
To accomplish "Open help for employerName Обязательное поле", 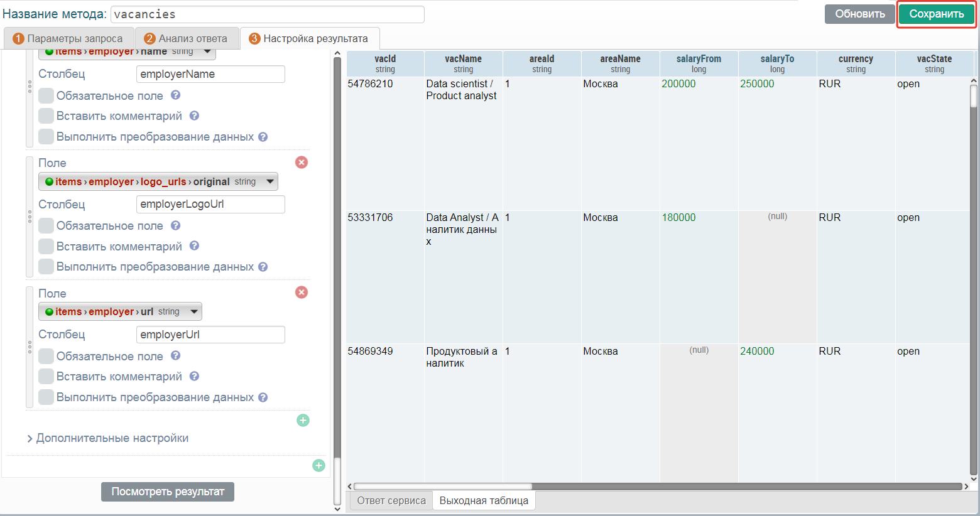I will pos(176,95).
